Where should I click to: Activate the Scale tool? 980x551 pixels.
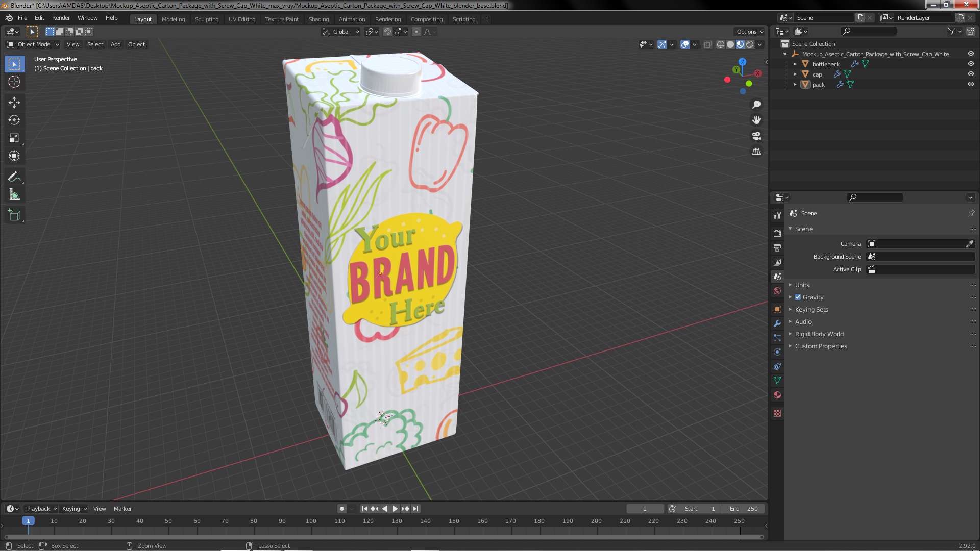tap(14, 138)
